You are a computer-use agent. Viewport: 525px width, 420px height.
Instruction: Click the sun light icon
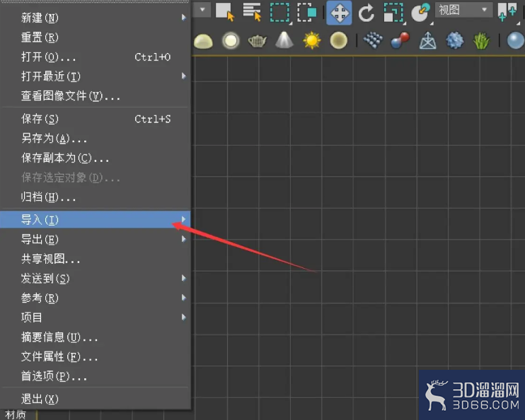click(312, 40)
